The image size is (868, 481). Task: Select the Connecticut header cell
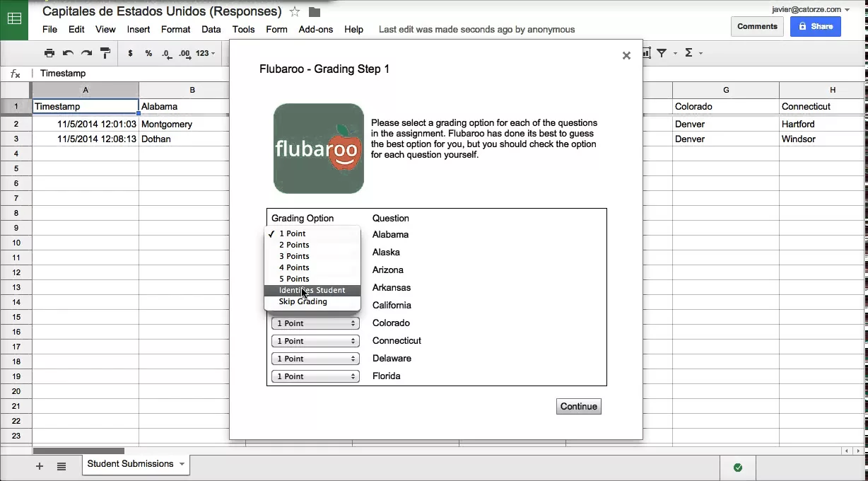[x=821, y=106]
